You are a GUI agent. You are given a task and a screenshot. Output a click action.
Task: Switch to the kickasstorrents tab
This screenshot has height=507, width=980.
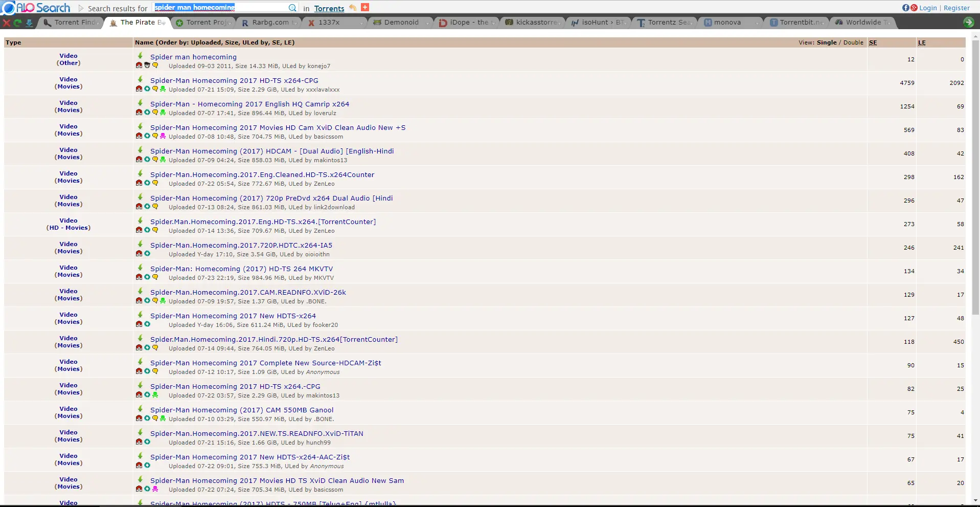click(x=533, y=23)
